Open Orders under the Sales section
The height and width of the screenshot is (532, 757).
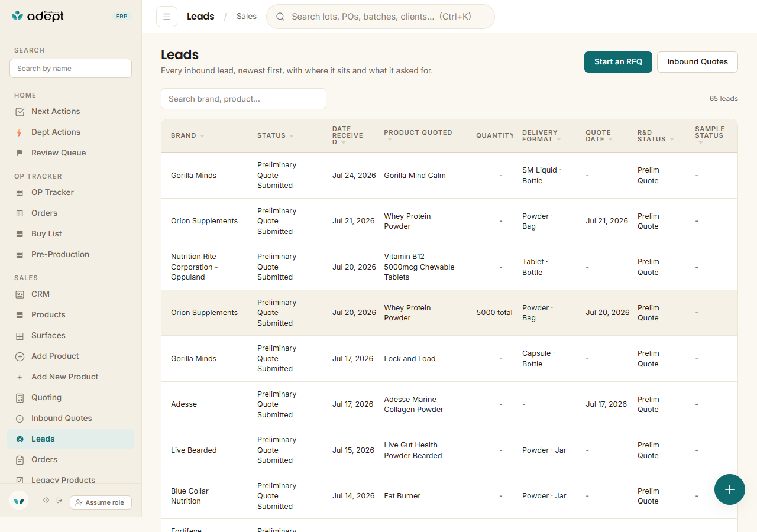click(x=71, y=459)
